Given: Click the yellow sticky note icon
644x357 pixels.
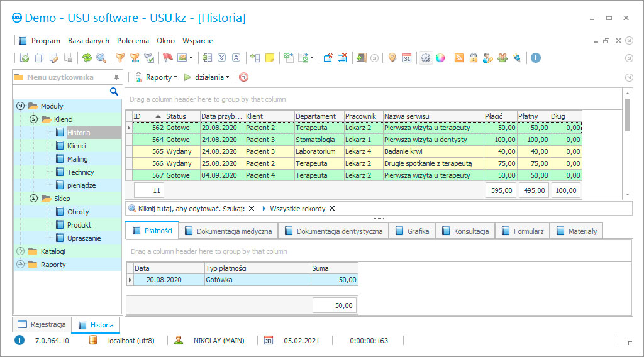Looking at the screenshot, I should tap(270, 58).
